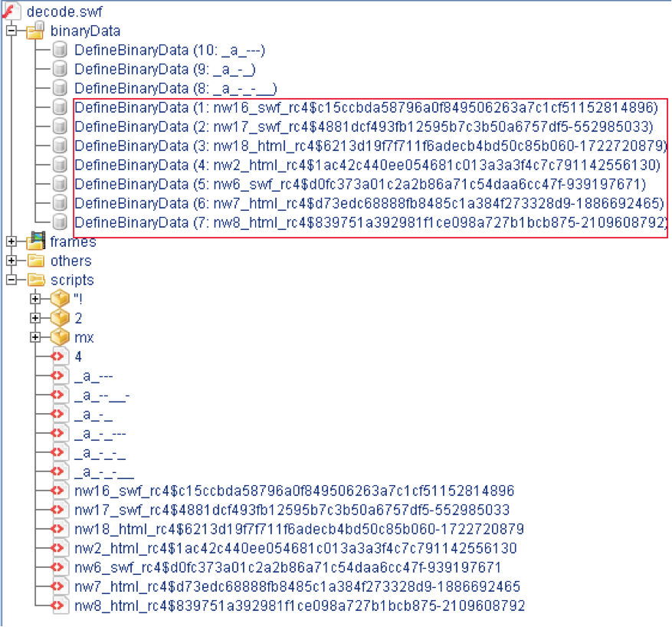Collapse the binaryData tree node
This screenshot has height=627, width=672.
11,31
